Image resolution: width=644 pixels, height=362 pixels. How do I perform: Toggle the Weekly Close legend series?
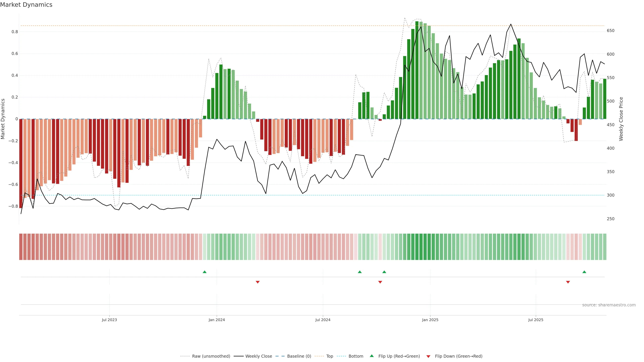tap(258, 356)
